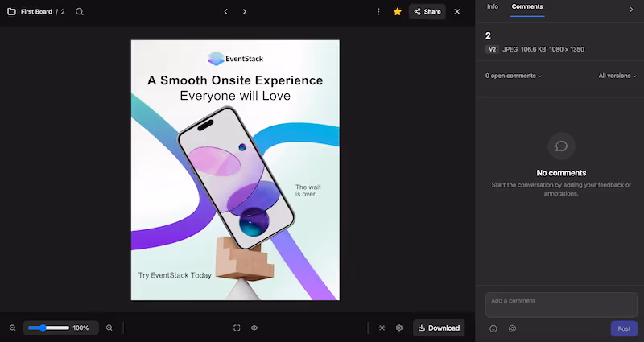
Task: Post the comment
Action: pyautogui.click(x=624, y=328)
